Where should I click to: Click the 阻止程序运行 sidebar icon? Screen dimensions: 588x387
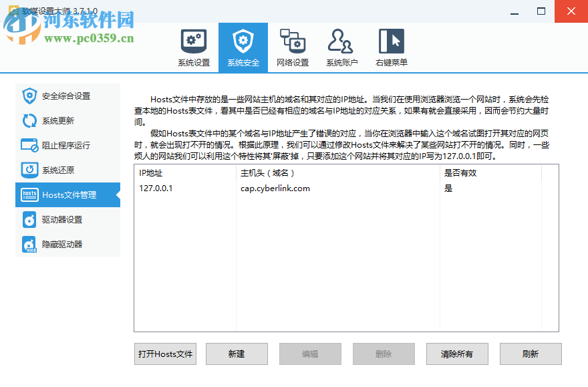(29, 145)
